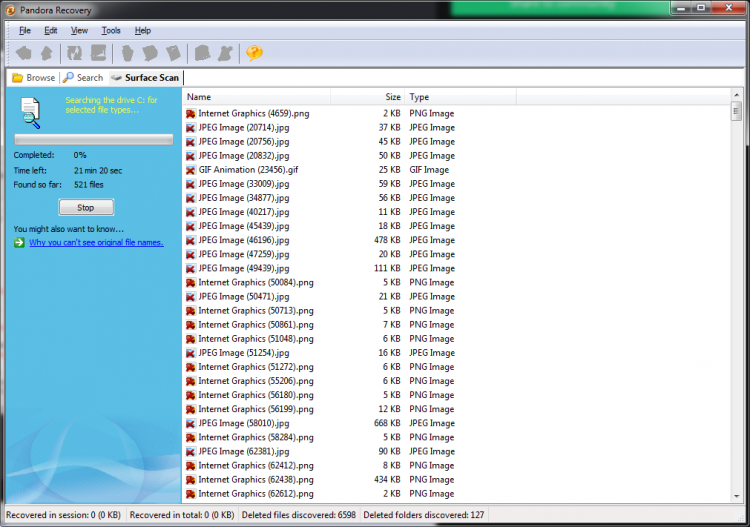Select Internet Graphics (62412).png file name

tap(256, 466)
